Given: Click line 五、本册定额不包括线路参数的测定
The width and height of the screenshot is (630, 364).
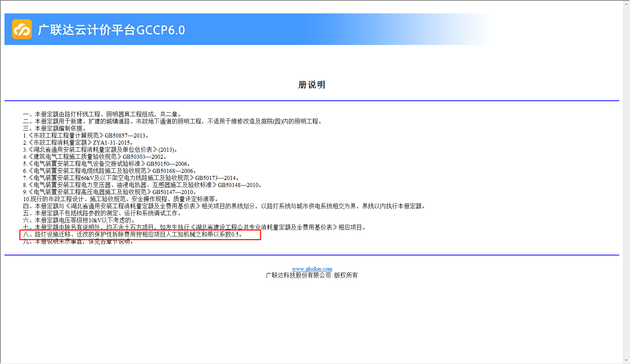Looking at the screenshot, I should 103,213.
